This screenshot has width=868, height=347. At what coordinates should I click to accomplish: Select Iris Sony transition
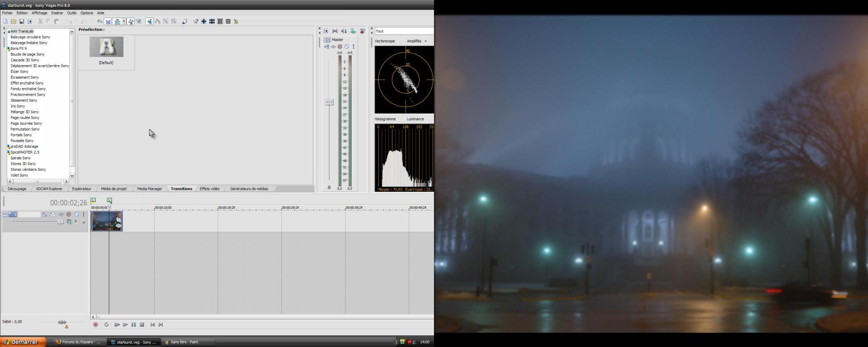coord(18,106)
